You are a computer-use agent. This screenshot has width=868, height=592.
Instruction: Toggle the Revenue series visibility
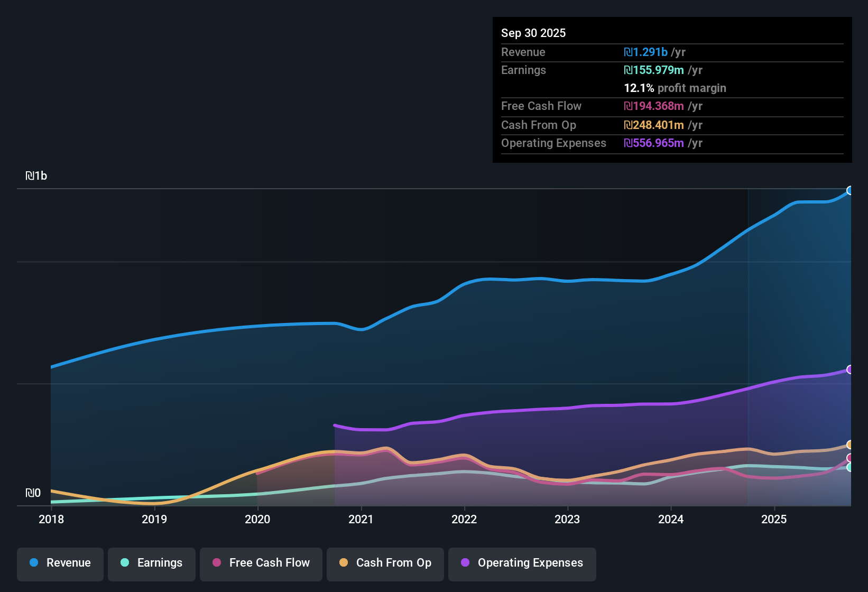60,563
